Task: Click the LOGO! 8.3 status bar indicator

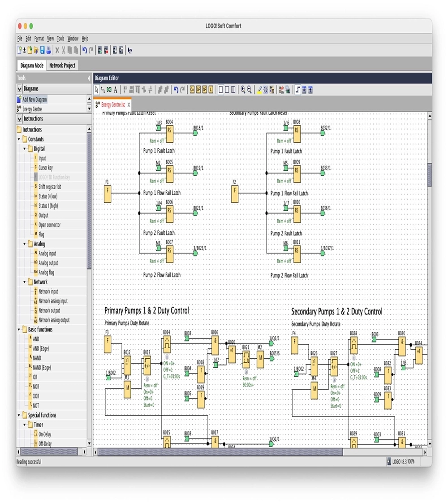Action: pyautogui.click(x=396, y=461)
